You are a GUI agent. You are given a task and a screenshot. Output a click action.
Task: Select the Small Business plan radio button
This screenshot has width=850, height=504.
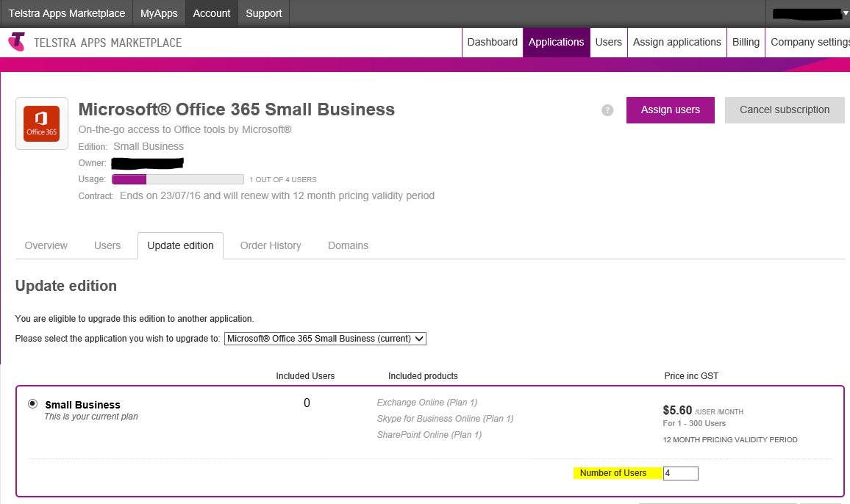point(32,403)
